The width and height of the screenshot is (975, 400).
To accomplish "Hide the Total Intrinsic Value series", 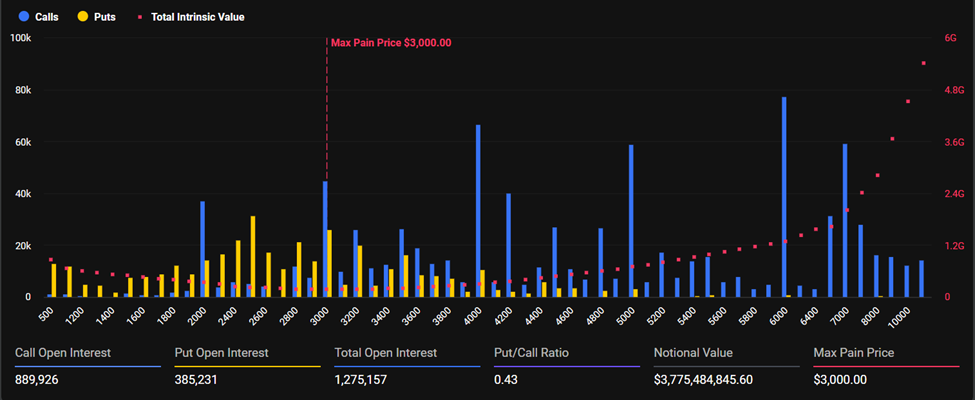I will point(196,17).
